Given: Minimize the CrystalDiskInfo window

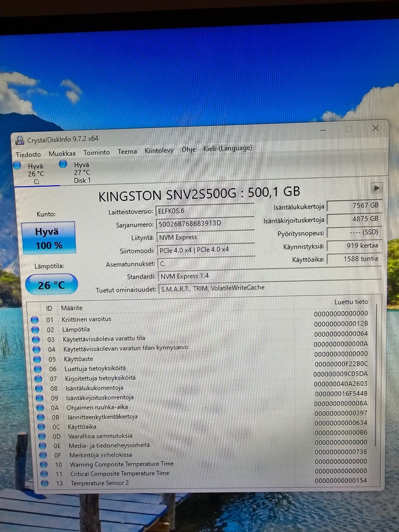Looking at the screenshot, I should click(x=323, y=130).
